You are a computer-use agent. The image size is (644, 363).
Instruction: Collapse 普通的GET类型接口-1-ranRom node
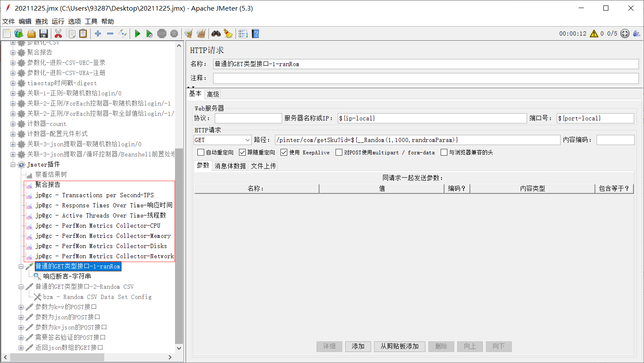[21, 266]
